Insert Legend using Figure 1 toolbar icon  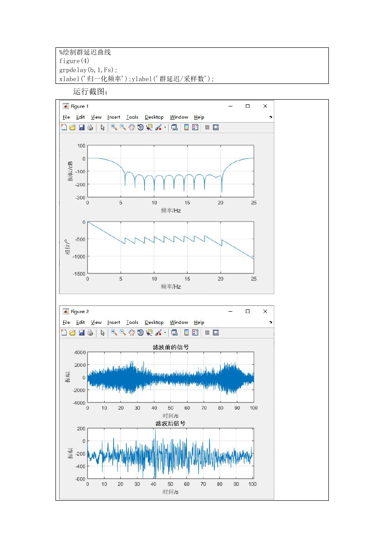click(x=195, y=128)
